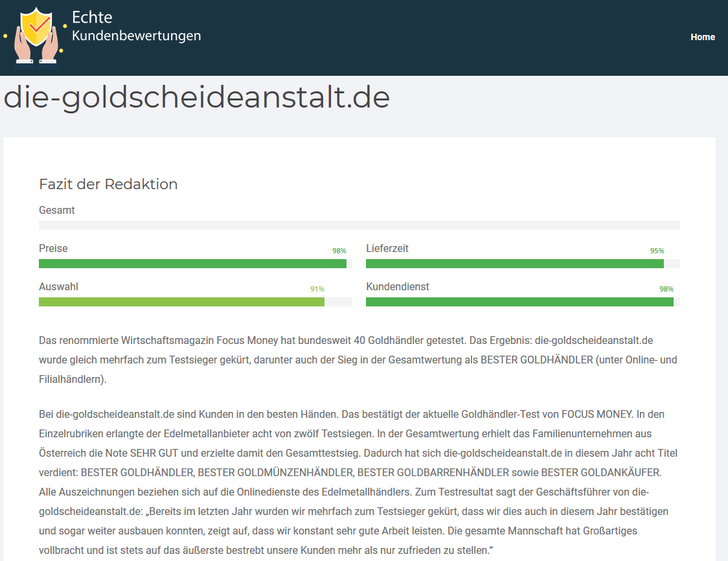Click the 98% value above Preise bar
Viewport: 728px width, 561px height.
339,251
